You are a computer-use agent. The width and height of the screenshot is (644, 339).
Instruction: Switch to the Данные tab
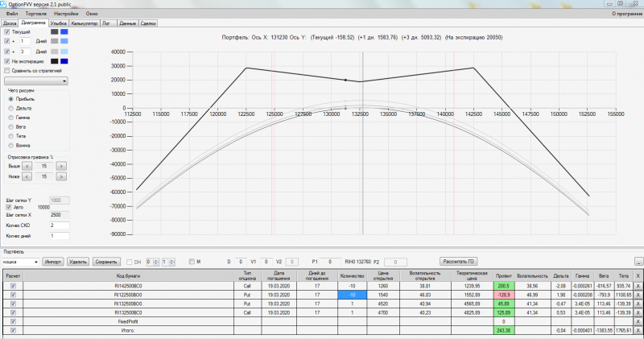[128, 23]
